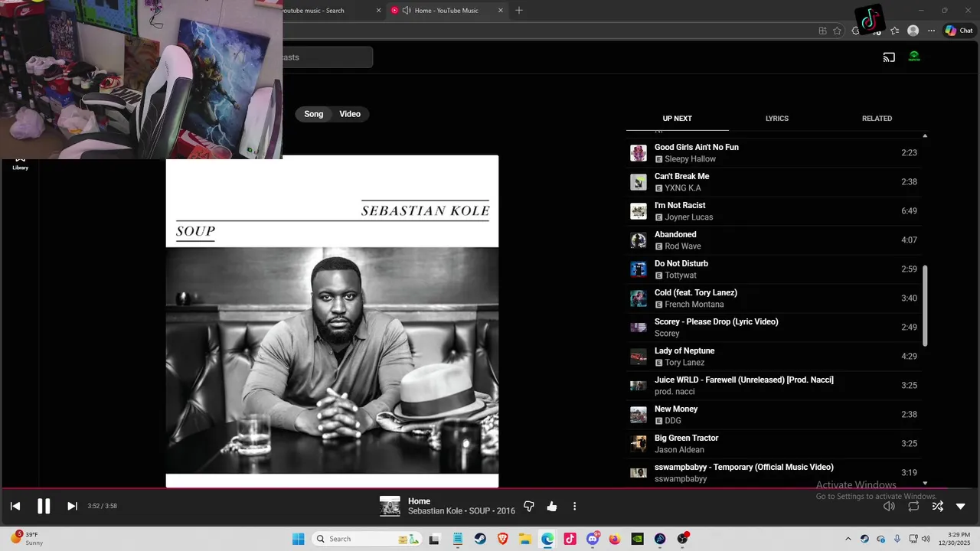Open Discord from the taskbar

[x=593, y=539]
